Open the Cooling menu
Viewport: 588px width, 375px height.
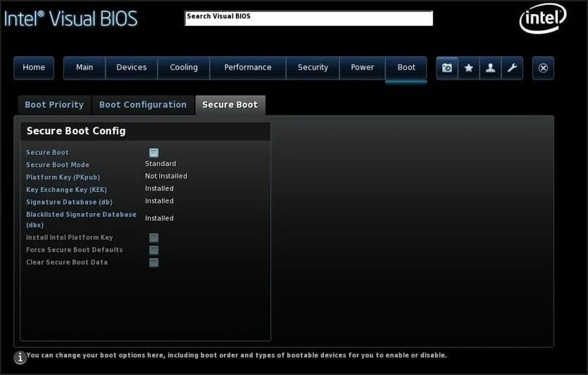tap(184, 68)
